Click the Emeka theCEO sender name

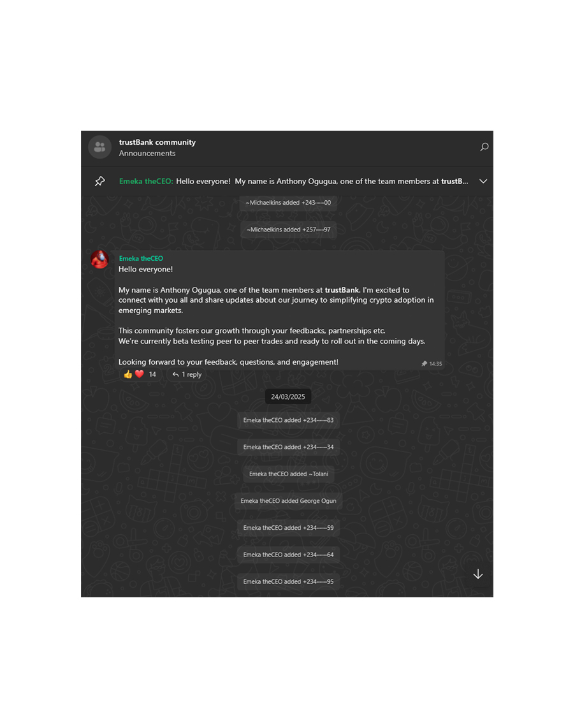pyautogui.click(x=141, y=259)
